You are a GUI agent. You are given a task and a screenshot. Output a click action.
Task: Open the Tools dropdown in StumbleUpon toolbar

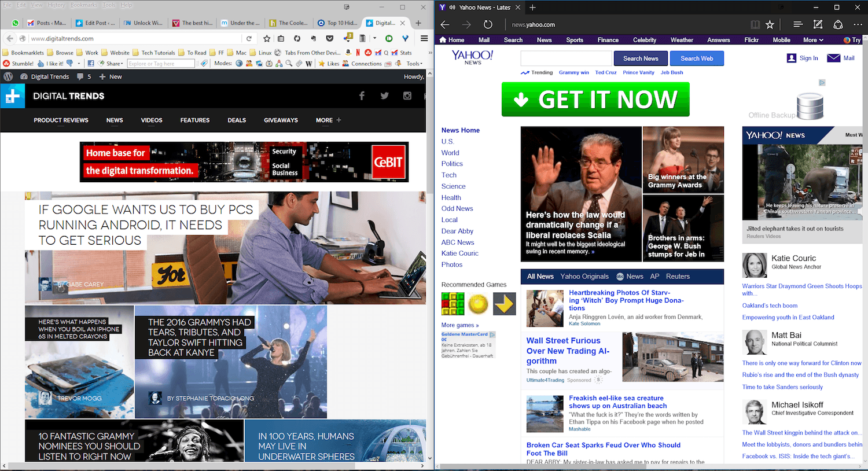[414, 64]
